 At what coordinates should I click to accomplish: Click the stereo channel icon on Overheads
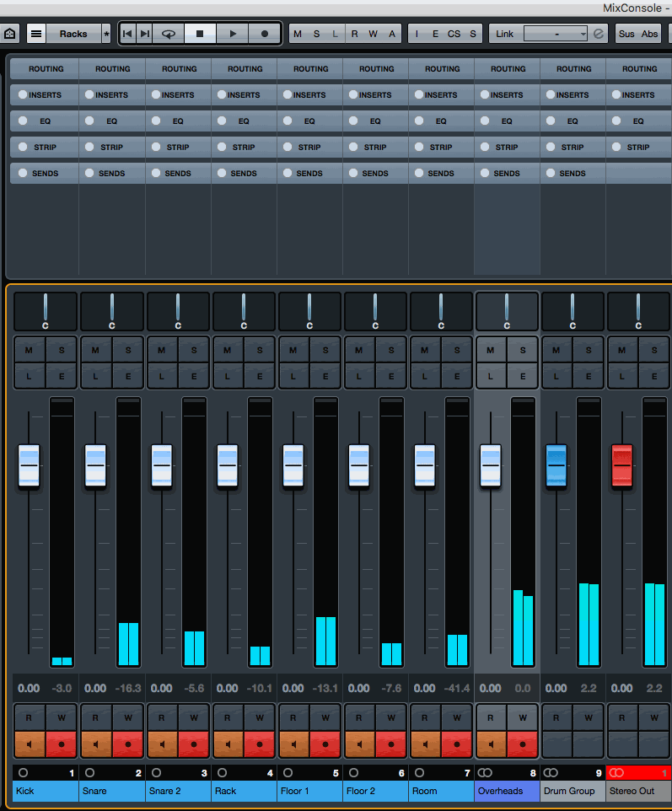(x=485, y=773)
